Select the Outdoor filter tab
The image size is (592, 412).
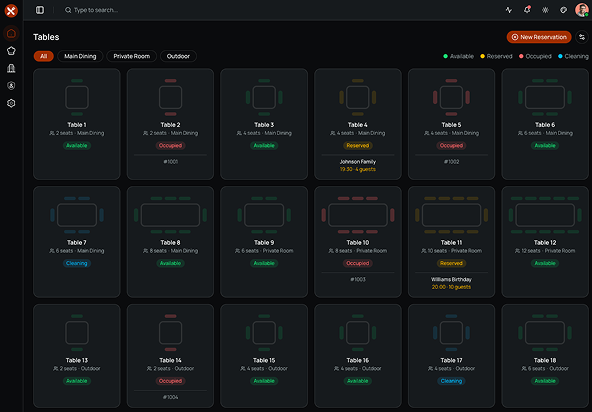coord(178,56)
